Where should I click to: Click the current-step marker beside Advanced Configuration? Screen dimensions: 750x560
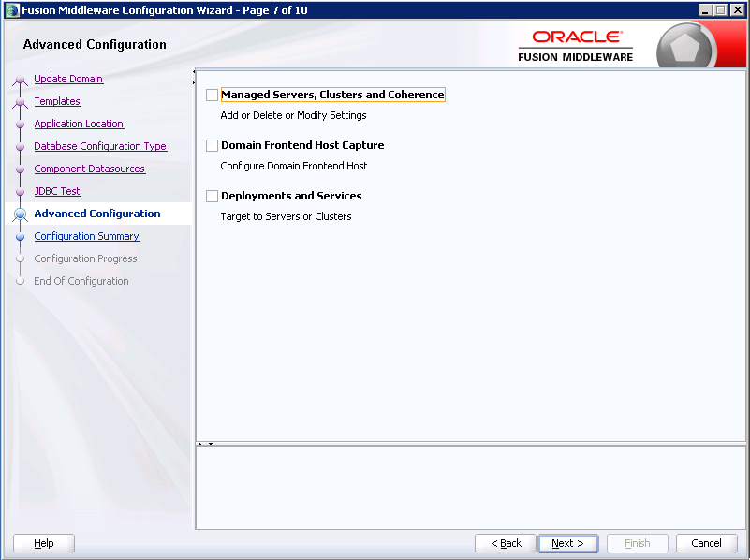[20, 214]
